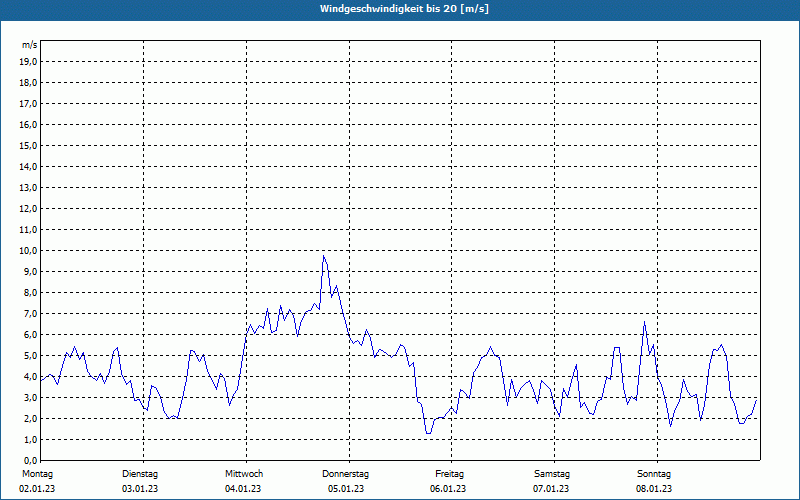The height and width of the screenshot is (500, 800).
Task: Click the 'Mittwoch' day label
Action: [244, 474]
